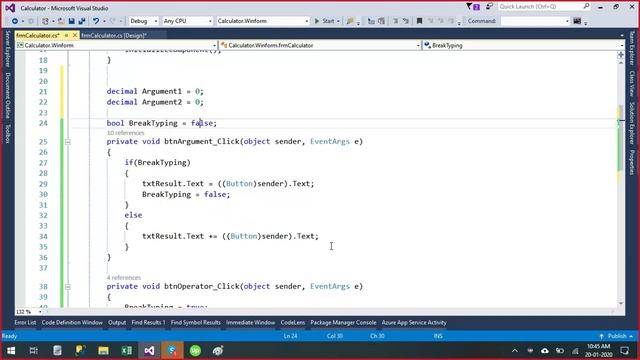640x360 pixels.
Task: Click the Find in Files toolbar icon
Action: click(350, 21)
